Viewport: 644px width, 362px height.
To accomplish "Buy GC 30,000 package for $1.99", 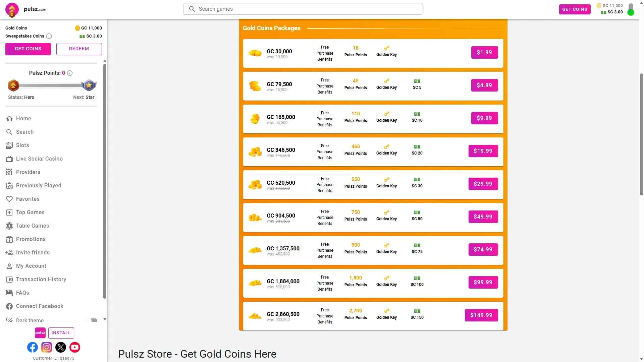I will click(484, 53).
